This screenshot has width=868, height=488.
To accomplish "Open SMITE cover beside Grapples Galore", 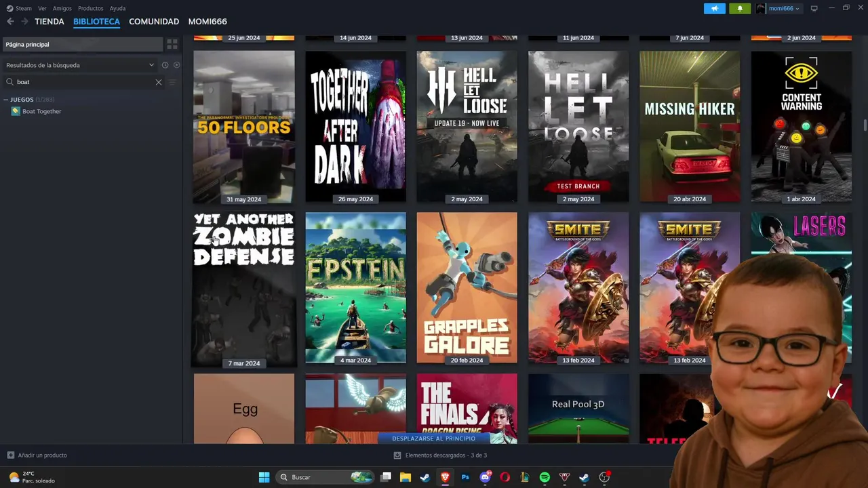I will point(578,288).
